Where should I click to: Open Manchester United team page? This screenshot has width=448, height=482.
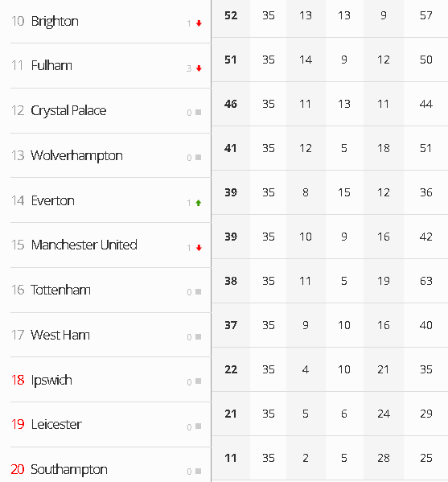[x=84, y=245]
